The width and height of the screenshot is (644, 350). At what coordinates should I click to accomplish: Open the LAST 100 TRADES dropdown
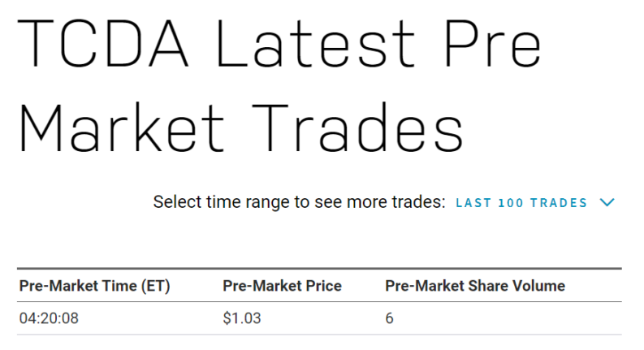tap(534, 202)
